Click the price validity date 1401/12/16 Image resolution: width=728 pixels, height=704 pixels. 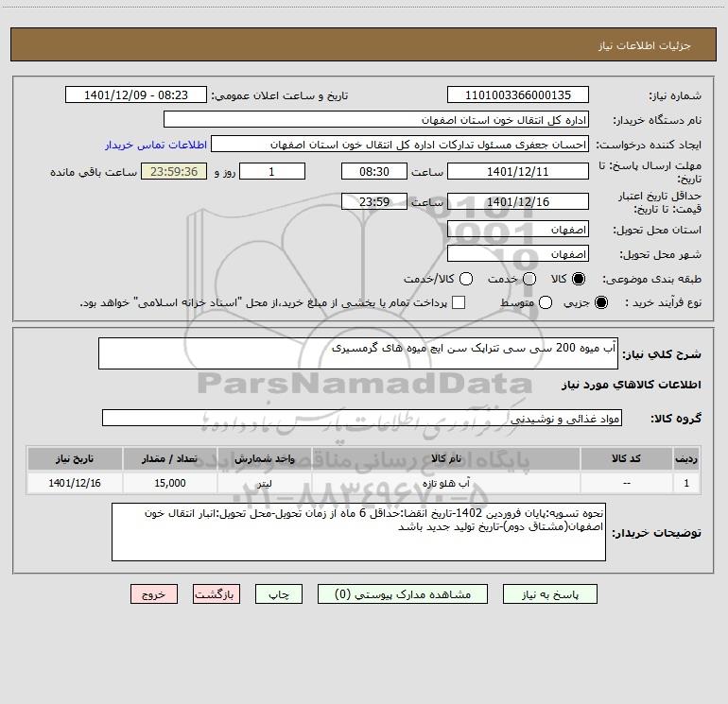click(518, 201)
